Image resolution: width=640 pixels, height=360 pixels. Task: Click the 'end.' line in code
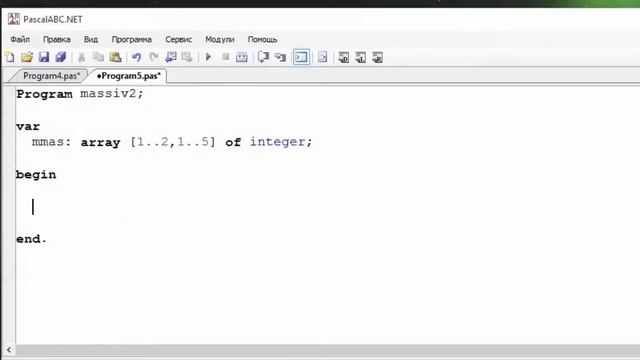pos(31,239)
